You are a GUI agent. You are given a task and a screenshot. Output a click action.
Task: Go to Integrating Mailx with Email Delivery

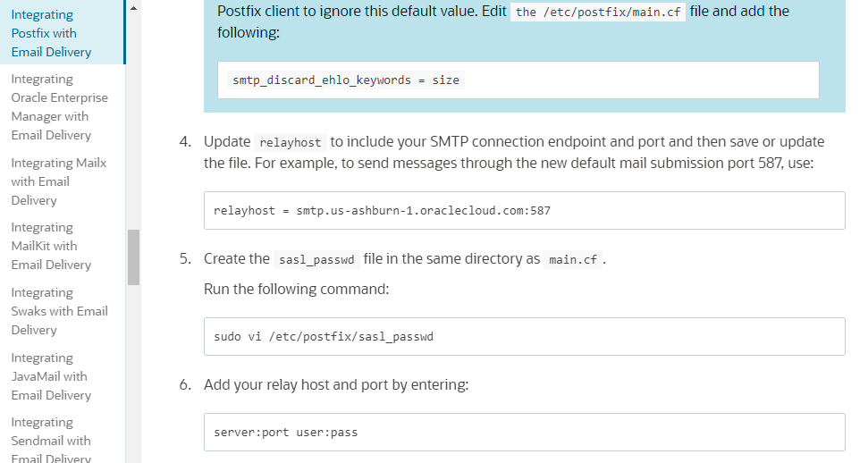[x=58, y=181]
